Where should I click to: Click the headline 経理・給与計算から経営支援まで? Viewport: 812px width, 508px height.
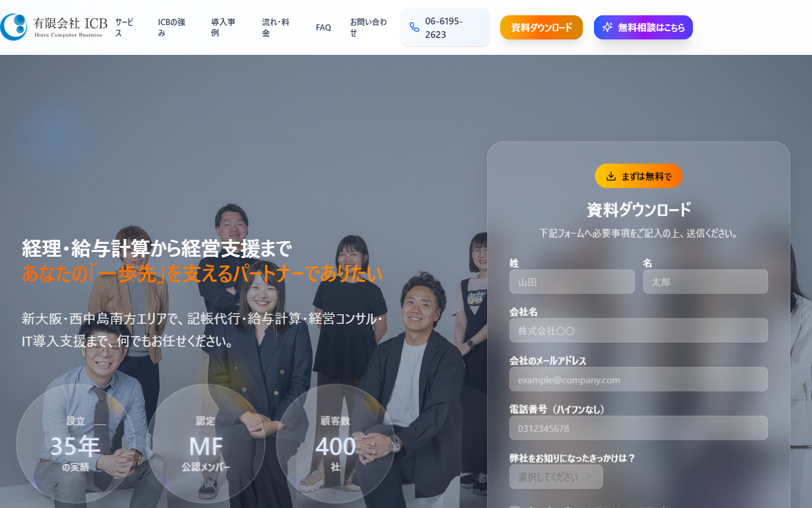pos(157,249)
